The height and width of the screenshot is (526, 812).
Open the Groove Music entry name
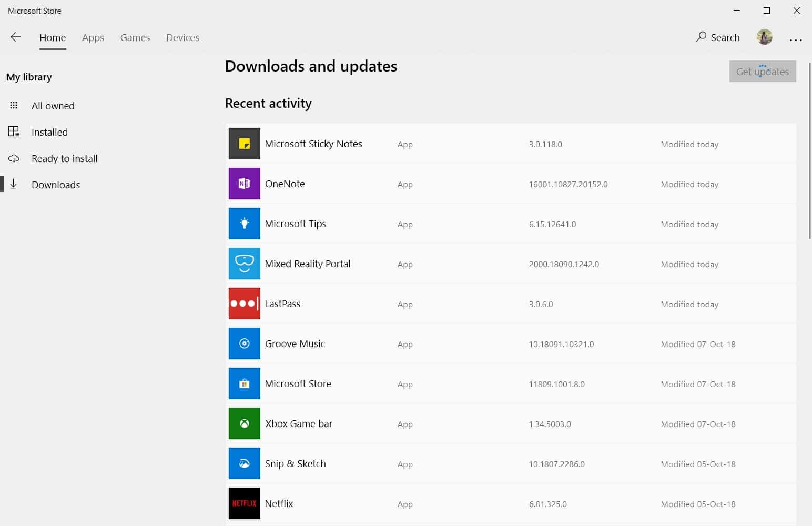click(x=295, y=343)
